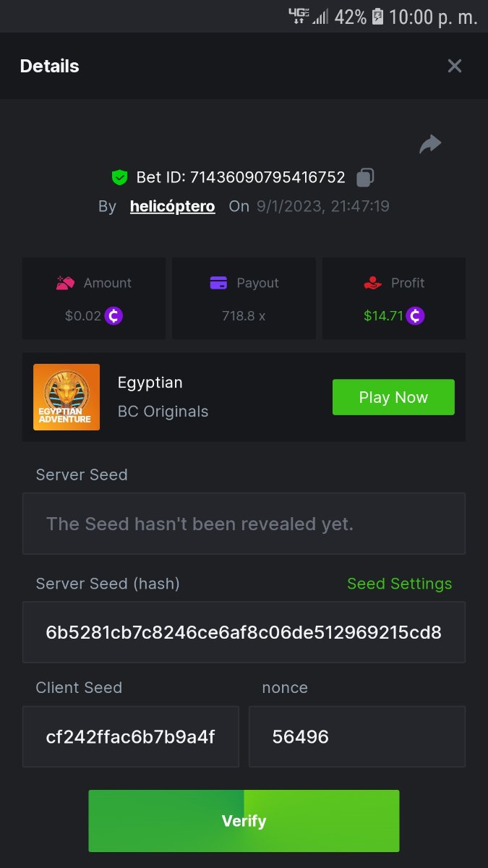The width and height of the screenshot is (488, 868).
Task: Click the red Profit hand icon
Action: click(x=372, y=283)
